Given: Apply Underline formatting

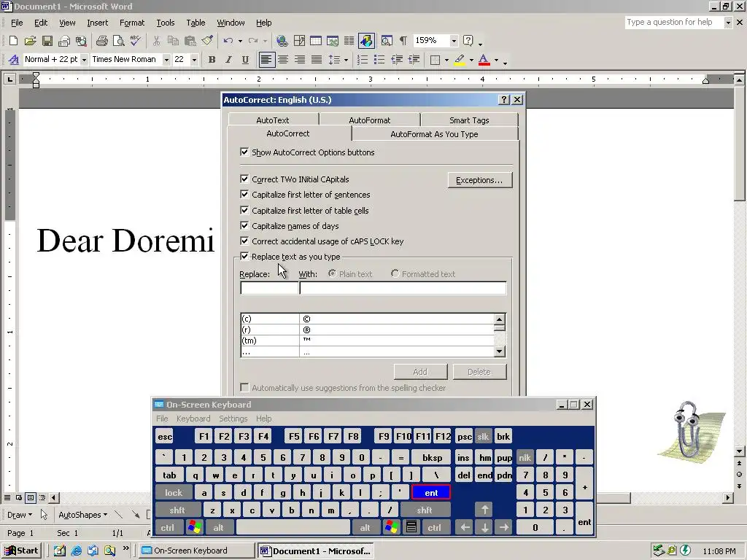Looking at the screenshot, I should click(x=245, y=60).
